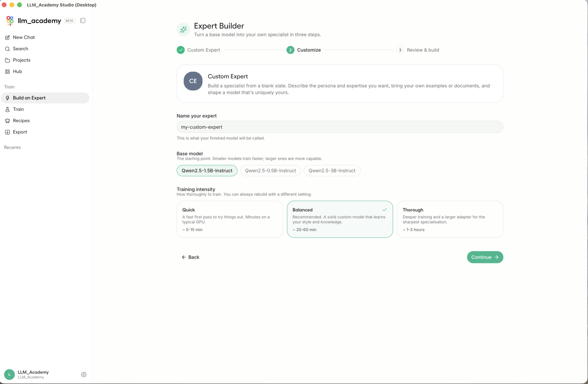Click the CE avatar circle
588x384 pixels.
193,81
